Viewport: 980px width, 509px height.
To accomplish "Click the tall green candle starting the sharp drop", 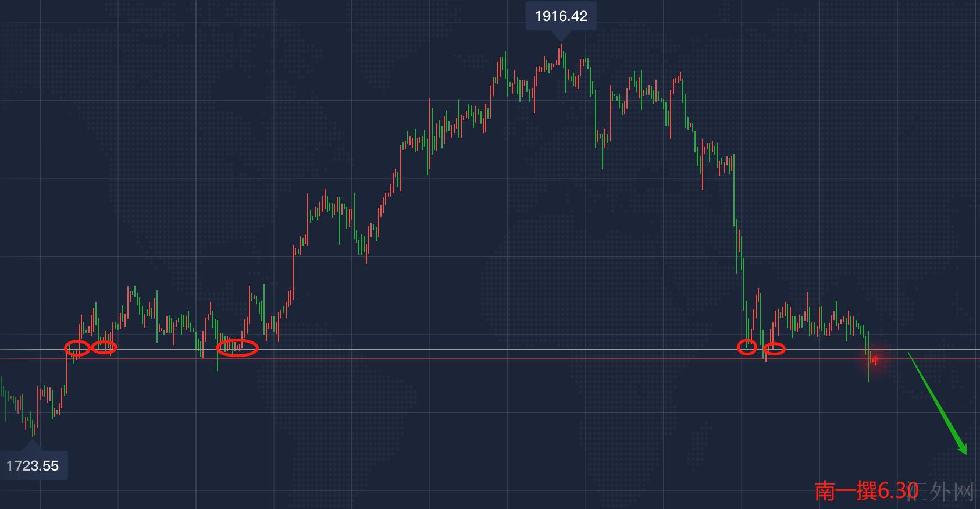I will 735,186.
